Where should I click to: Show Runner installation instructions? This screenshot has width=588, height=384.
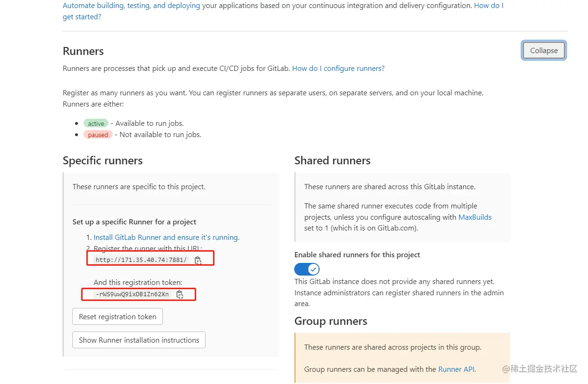[x=139, y=340]
